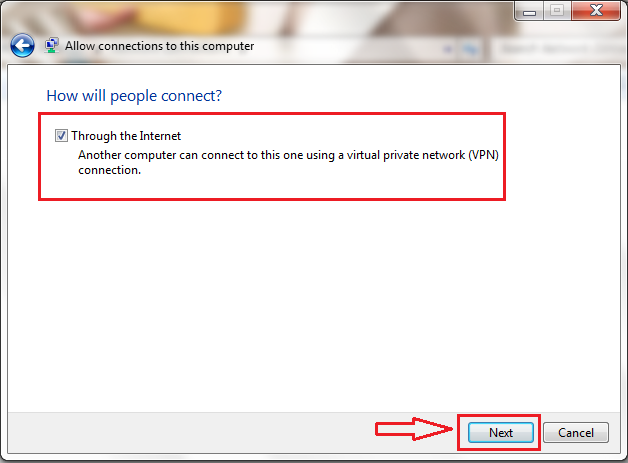628x463 pixels.
Task: Click the red arrow annotation pointing to Next
Action: coord(413,429)
